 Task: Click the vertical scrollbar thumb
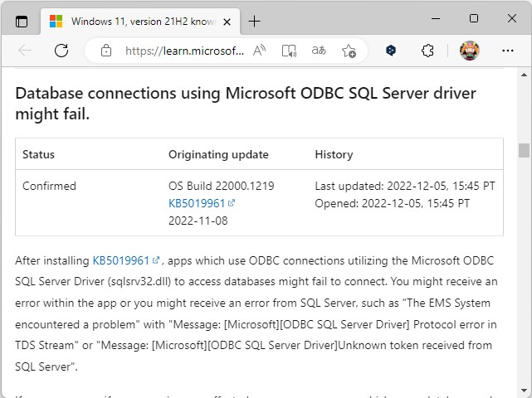524,150
